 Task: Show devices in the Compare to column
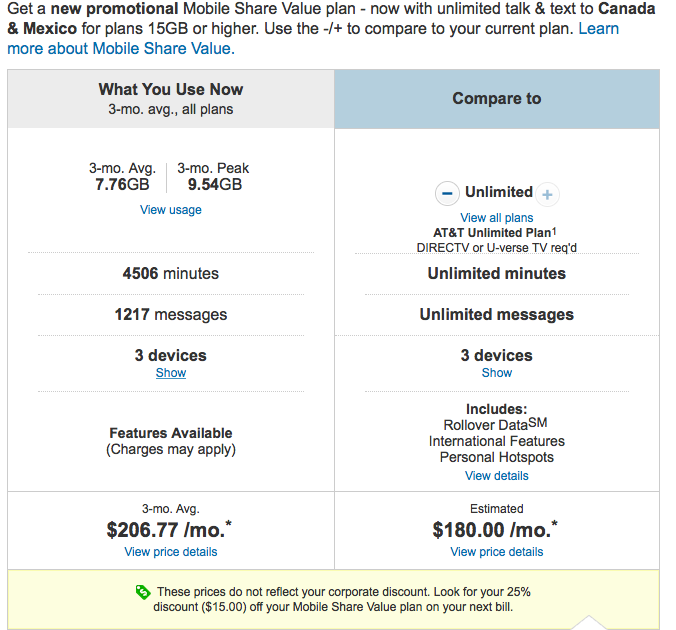coord(497,373)
